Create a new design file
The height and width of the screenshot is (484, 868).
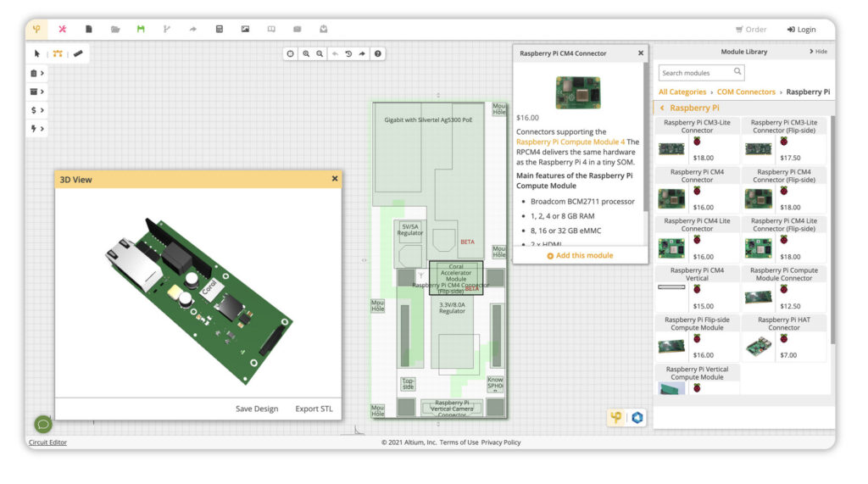click(x=88, y=29)
